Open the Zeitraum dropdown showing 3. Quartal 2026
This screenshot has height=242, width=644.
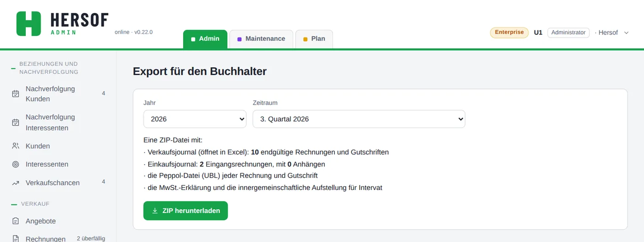(x=359, y=119)
